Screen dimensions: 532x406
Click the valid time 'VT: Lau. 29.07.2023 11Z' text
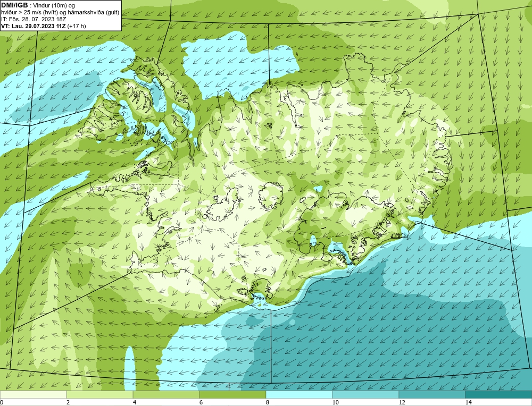click(x=33, y=26)
